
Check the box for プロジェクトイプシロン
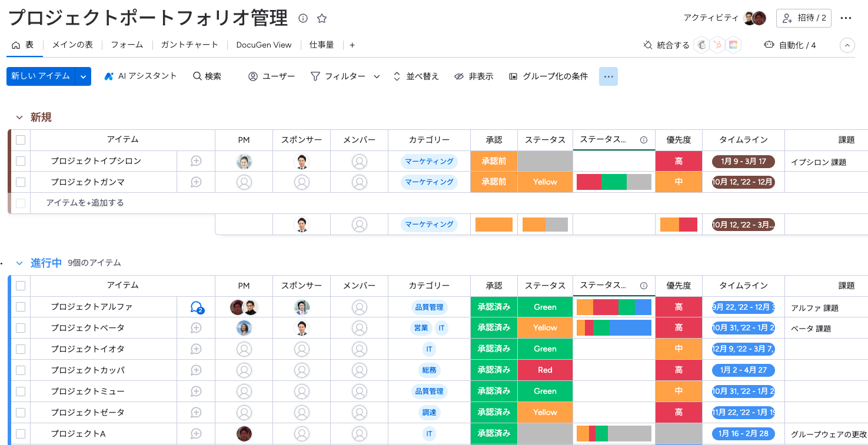(21, 161)
